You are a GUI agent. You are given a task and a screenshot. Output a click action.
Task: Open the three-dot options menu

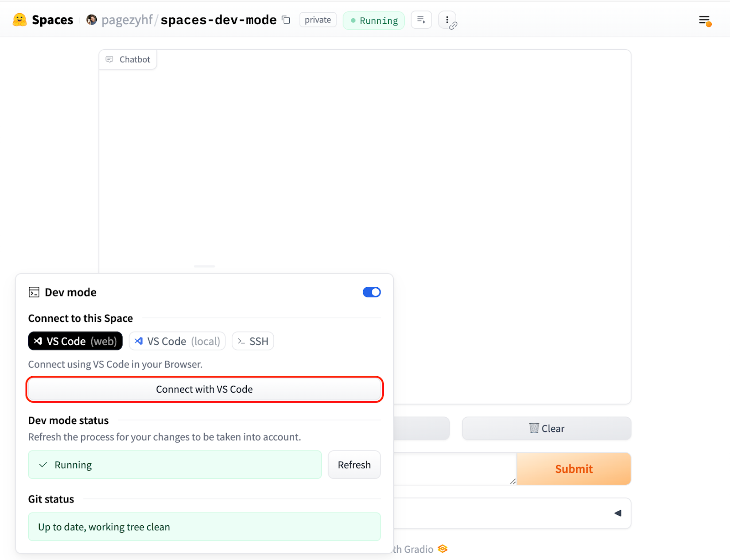(447, 20)
